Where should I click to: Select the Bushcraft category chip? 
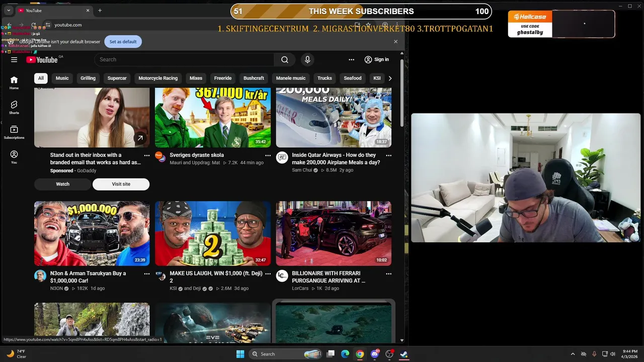tap(254, 78)
